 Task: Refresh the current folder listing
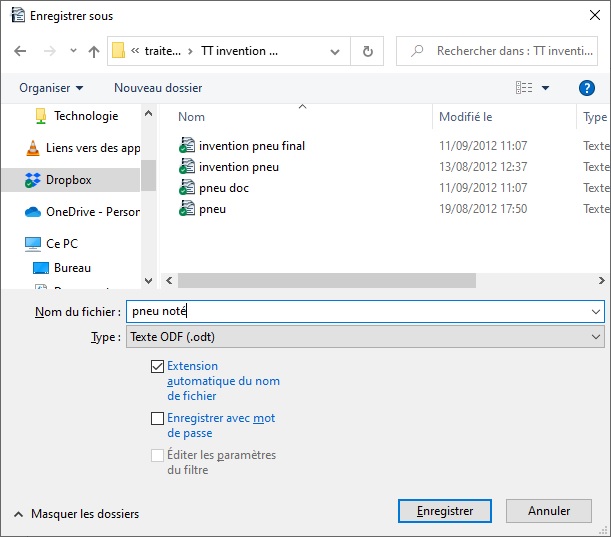(x=368, y=51)
